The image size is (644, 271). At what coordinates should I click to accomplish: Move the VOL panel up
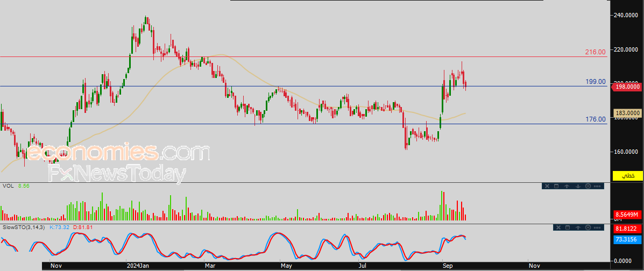pyautogui.click(x=567, y=186)
